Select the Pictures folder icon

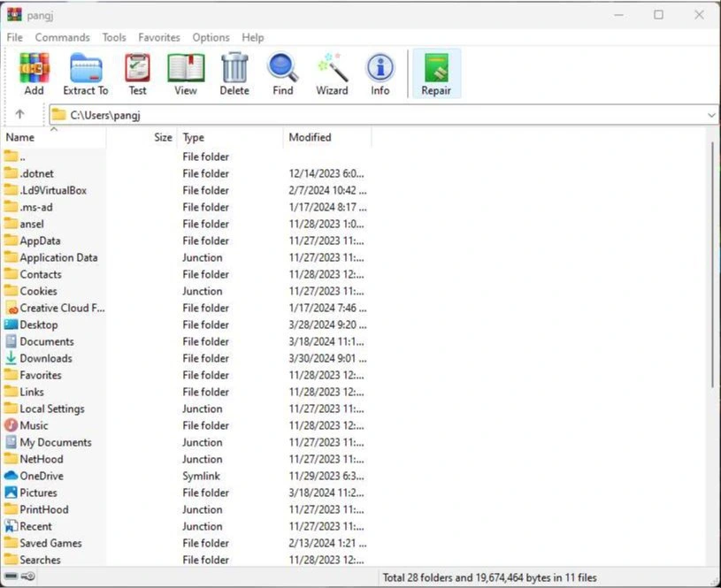click(x=11, y=493)
